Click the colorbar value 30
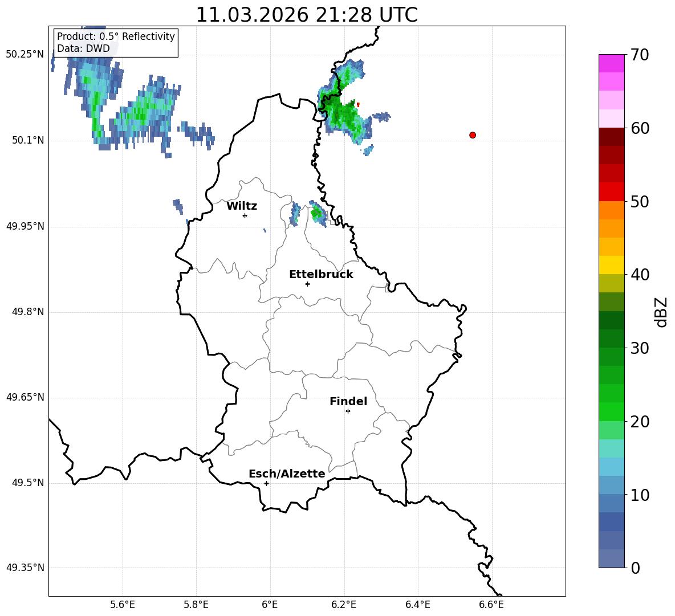Screen dimensions: 675x616 [640, 348]
